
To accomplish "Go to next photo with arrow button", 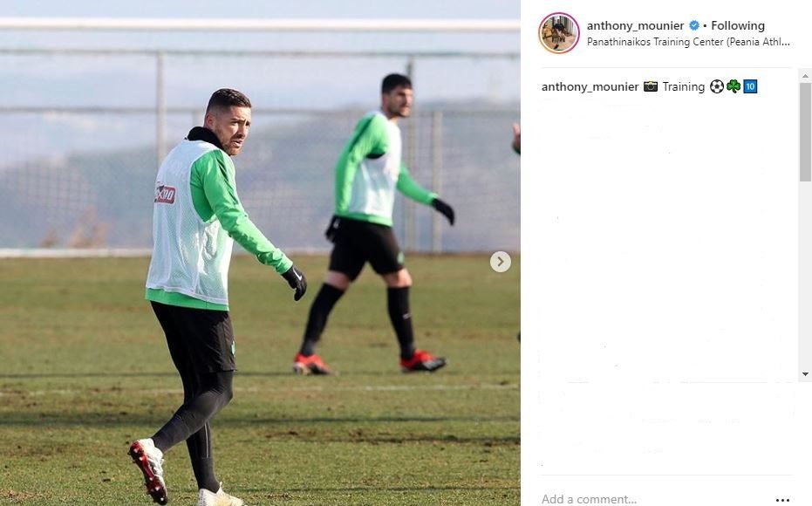I will pyautogui.click(x=501, y=262).
